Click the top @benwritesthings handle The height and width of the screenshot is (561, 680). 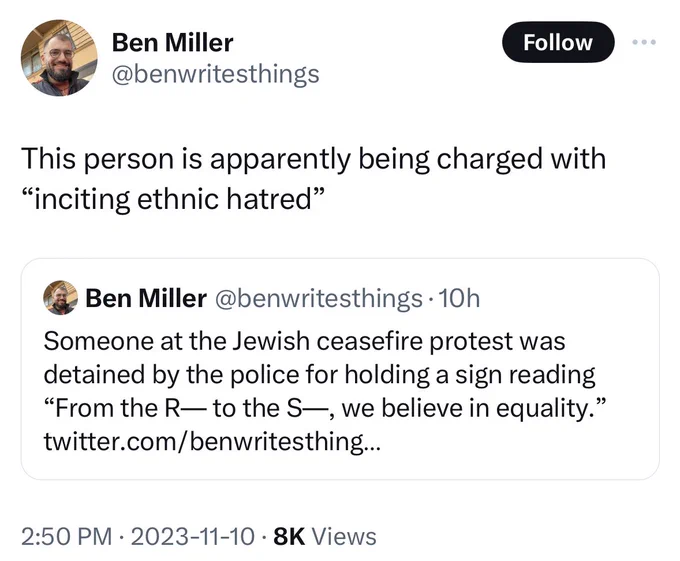pos(216,74)
